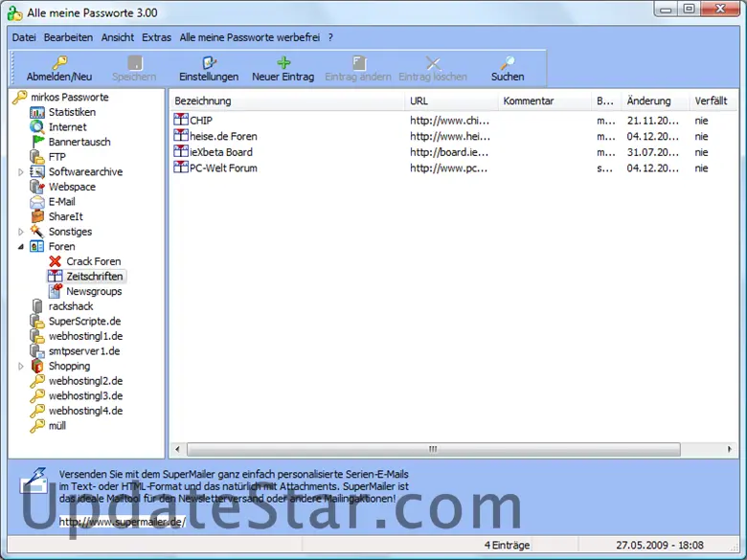747x560 pixels.
Task: Sort by the URL column header
Action: tap(451, 101)
